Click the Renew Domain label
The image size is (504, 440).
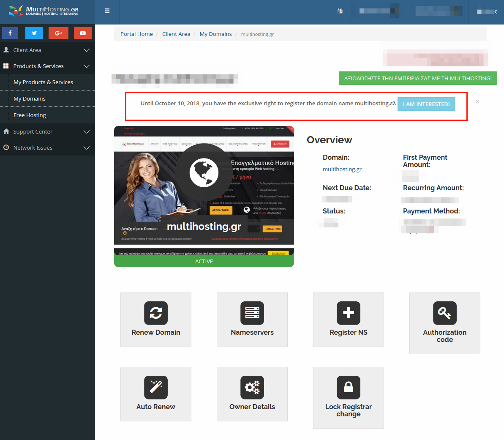coord(156,332)
